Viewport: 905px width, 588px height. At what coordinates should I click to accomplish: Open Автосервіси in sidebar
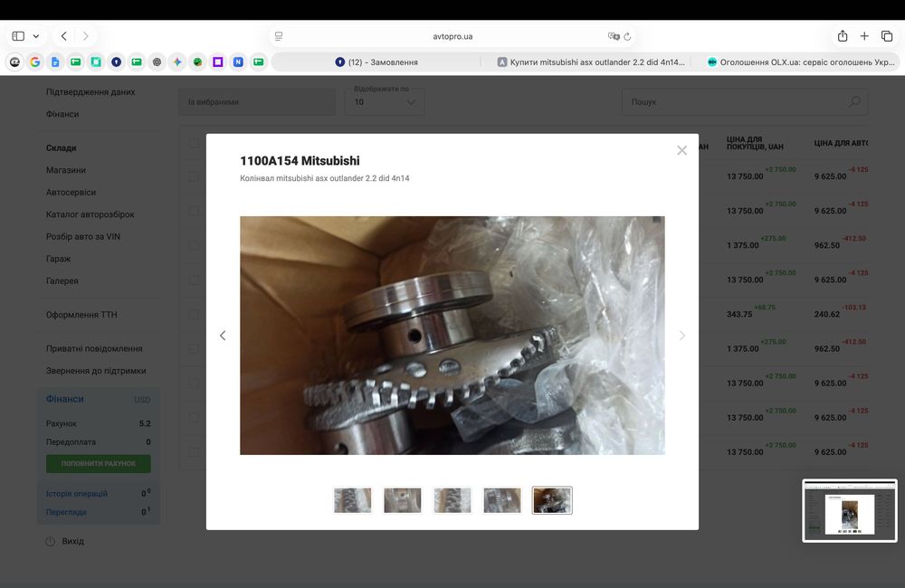71,192
